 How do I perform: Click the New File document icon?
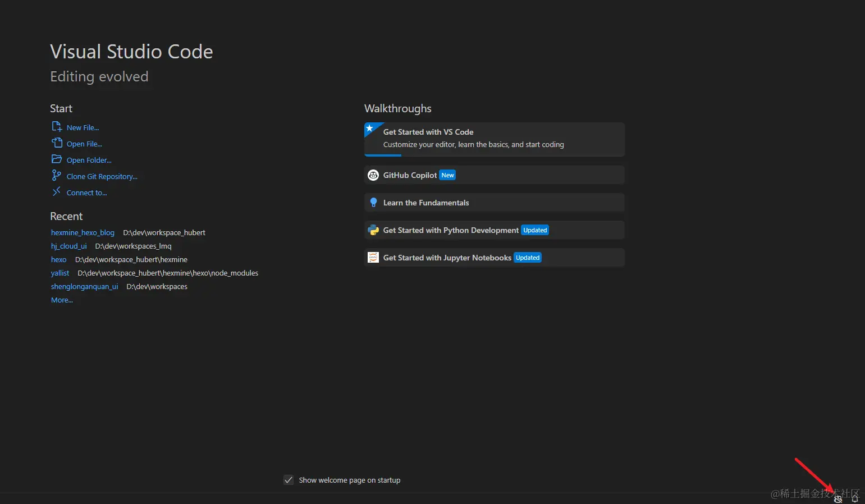pos(57,127)
